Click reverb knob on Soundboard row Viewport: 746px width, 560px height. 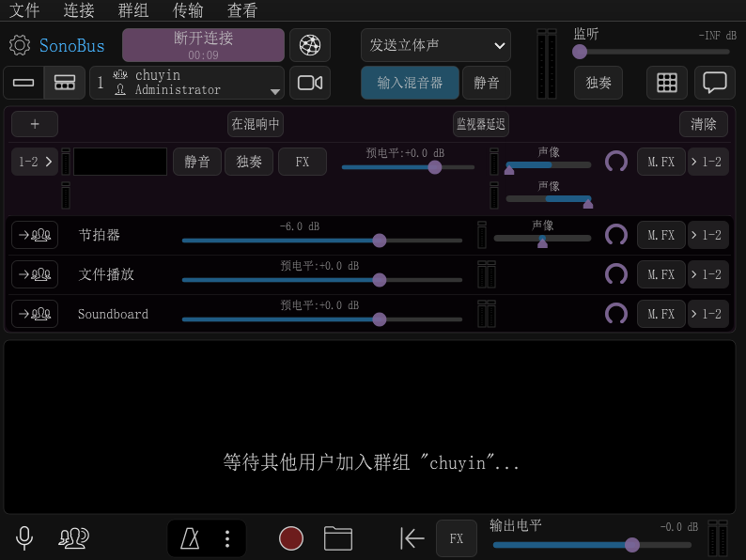[616, 314]
